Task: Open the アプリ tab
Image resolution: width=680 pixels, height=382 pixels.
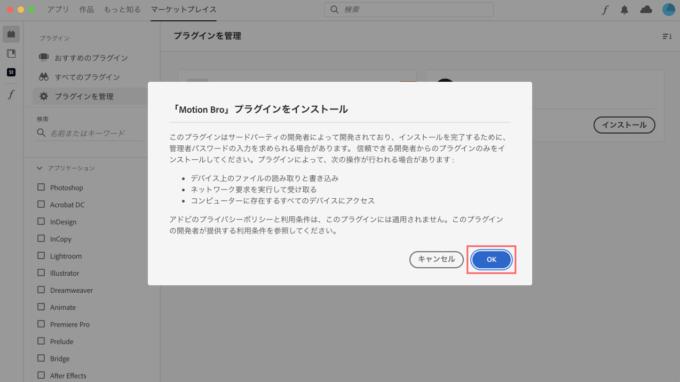Action: pyautogui.click(x=58, y=10)
